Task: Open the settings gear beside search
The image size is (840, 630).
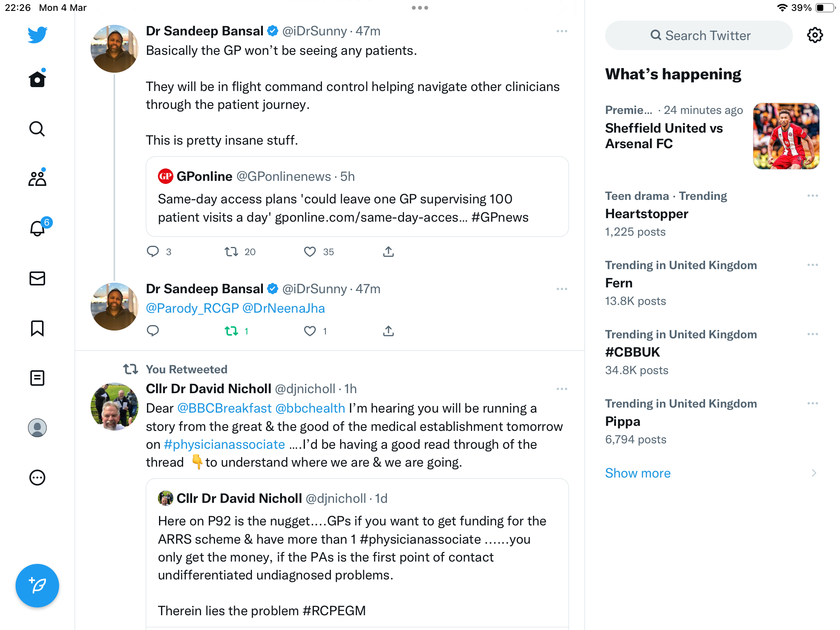Action: (x=815, y=35)
